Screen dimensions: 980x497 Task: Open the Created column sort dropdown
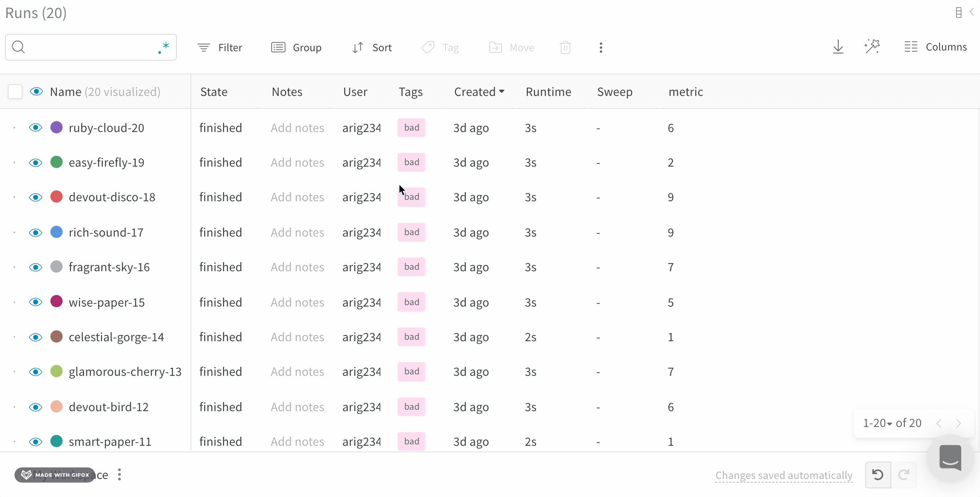pos(502,92)
